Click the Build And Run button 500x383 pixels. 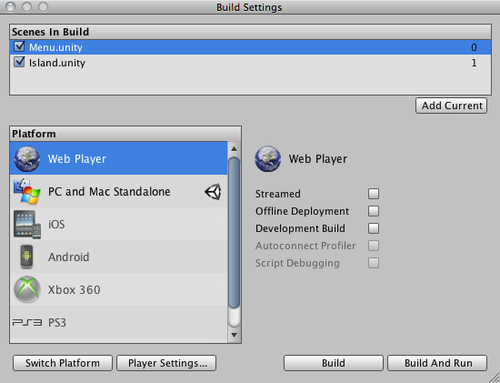tap(437, 363)
